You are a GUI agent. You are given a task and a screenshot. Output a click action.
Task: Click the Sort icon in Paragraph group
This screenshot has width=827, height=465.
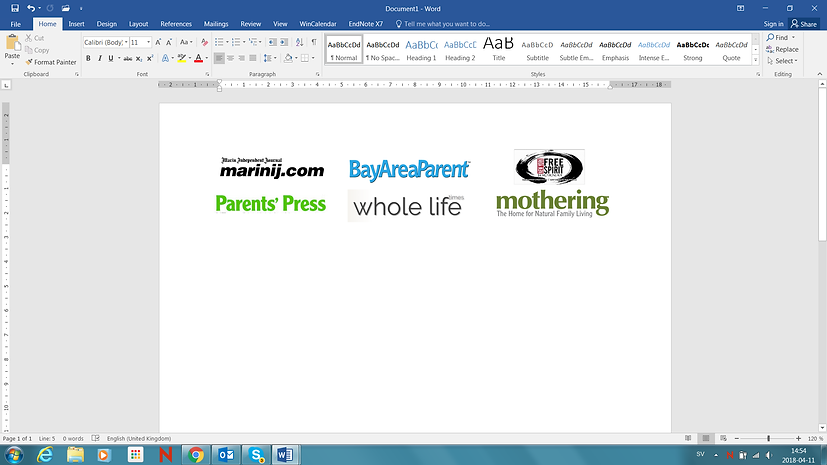click(299, 42)
